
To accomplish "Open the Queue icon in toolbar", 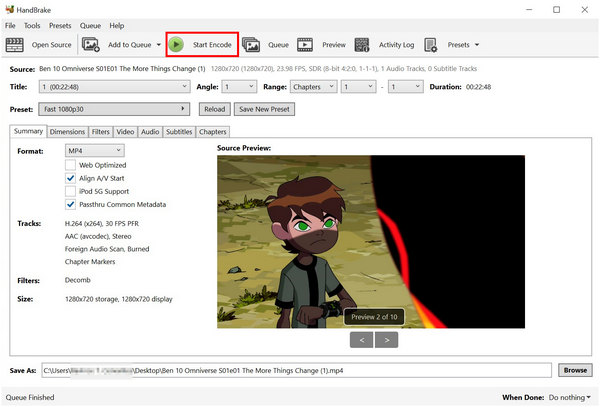I will 251,45.
